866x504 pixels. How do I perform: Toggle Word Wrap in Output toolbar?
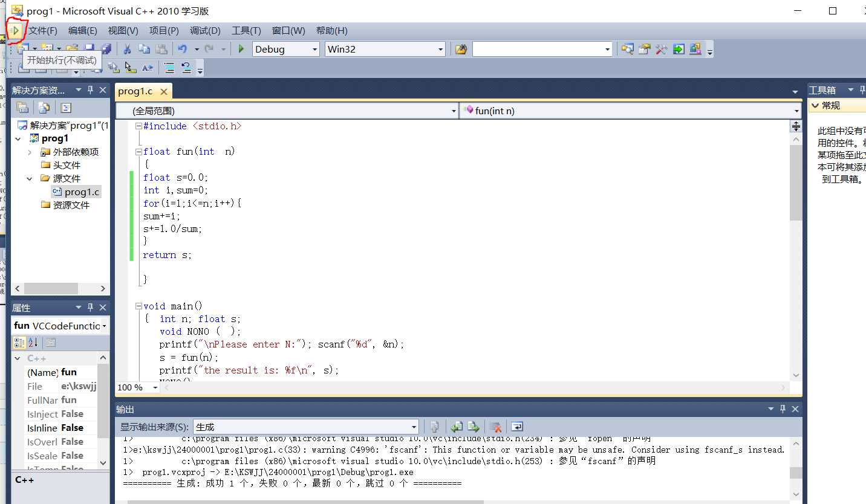(516, 427)
